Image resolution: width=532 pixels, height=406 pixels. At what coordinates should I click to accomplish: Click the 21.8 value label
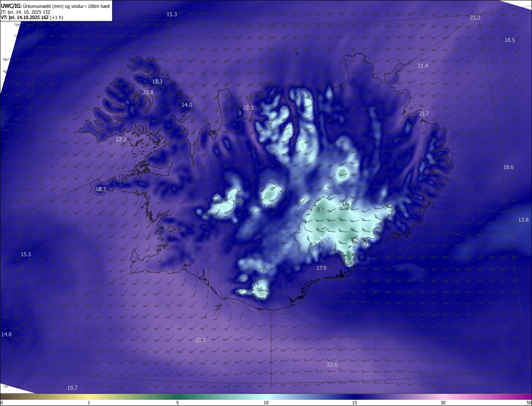(148, 93)
